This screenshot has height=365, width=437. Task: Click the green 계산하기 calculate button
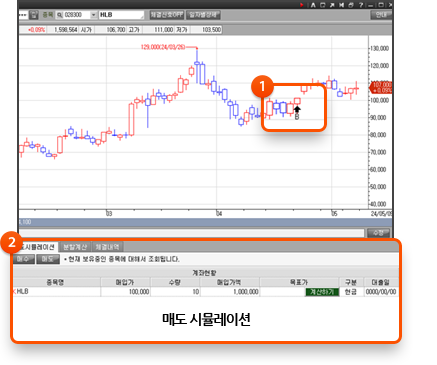322,292
